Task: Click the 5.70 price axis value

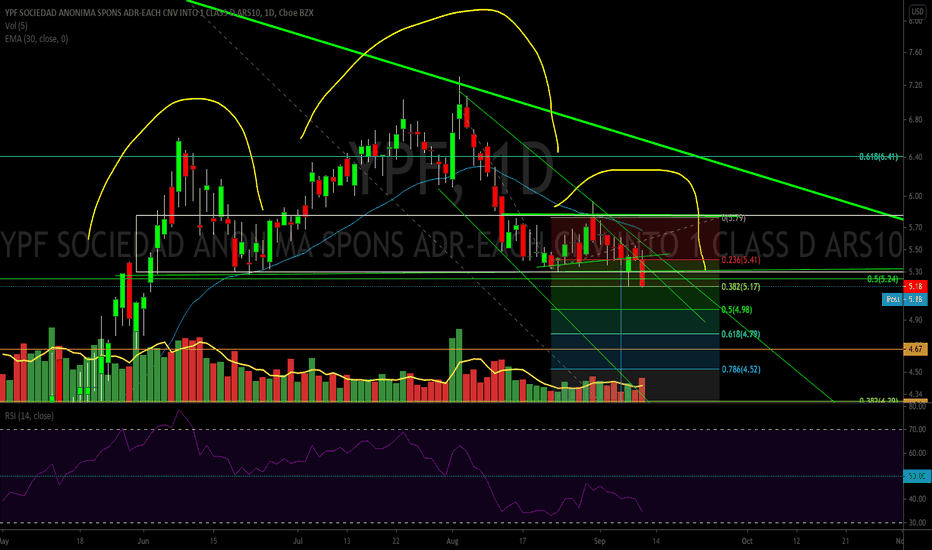Action: [915, 227]
